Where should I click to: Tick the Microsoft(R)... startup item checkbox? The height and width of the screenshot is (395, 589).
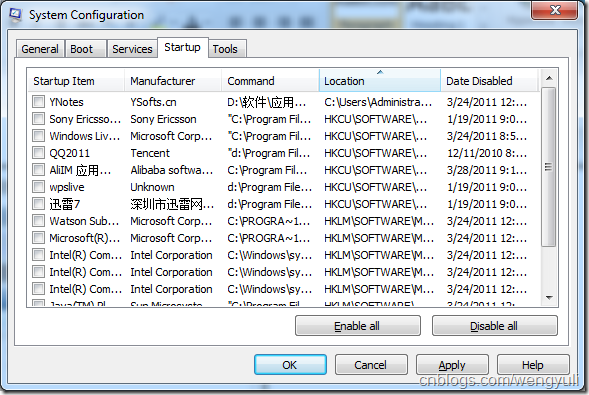38,238
